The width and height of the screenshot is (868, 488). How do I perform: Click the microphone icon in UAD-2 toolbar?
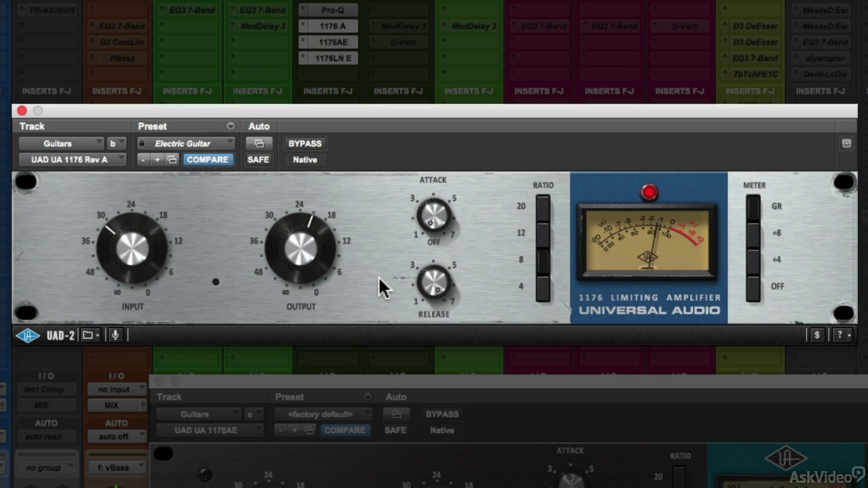coord(115,335)
